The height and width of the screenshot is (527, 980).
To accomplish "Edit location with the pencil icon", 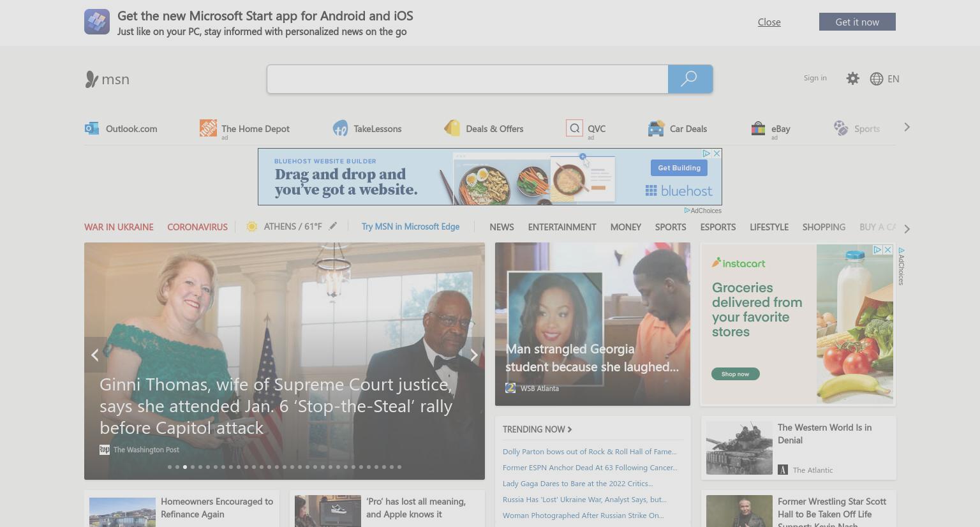I will tap(333, 226).
